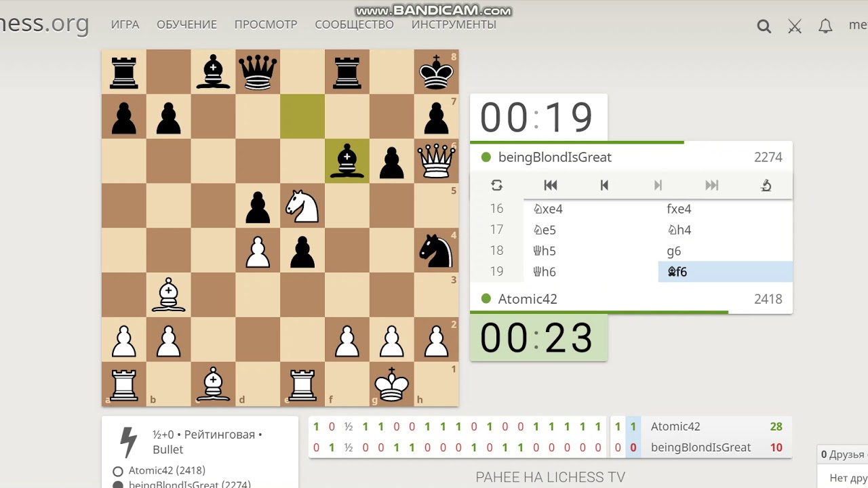Open the highlighted latest crosstable game result
The height and width of the screenshot is (488, 868).
point(633,437)
